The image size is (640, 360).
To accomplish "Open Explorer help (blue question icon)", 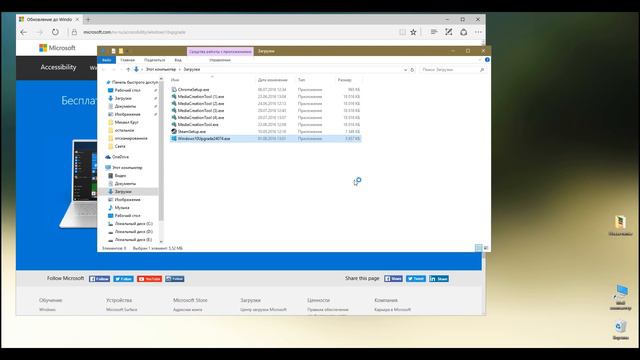I will (487, 60).
